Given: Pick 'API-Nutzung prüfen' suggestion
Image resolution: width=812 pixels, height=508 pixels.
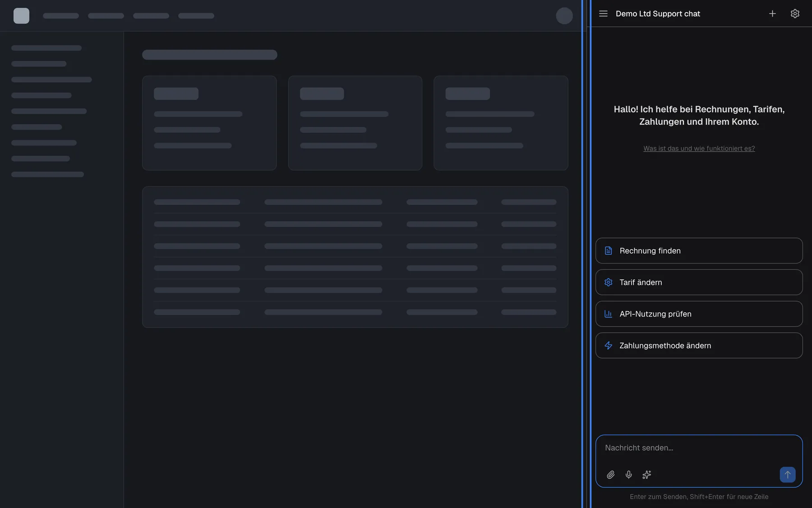Looking at the screenshot, I should point(699,314).
